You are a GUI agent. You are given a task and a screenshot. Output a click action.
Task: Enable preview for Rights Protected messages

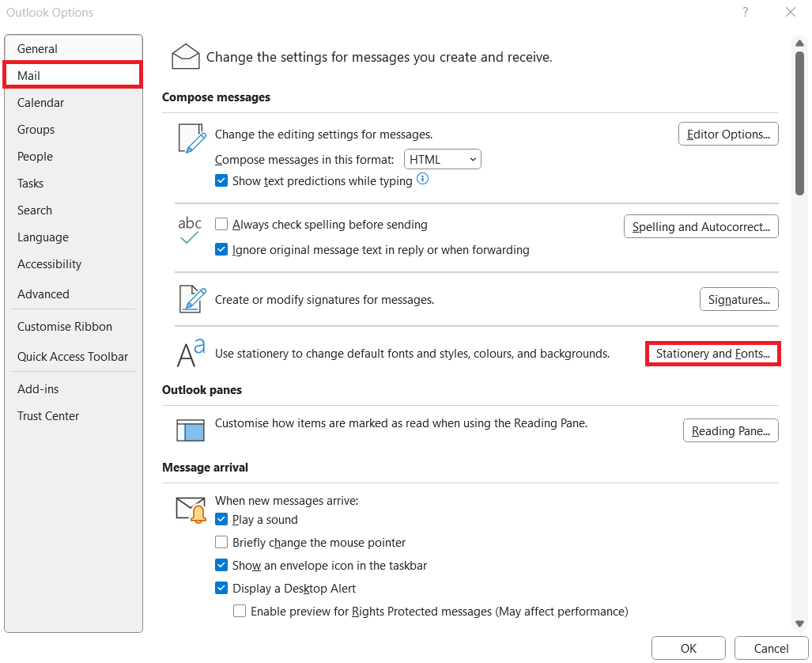click(x=240, y=611)
